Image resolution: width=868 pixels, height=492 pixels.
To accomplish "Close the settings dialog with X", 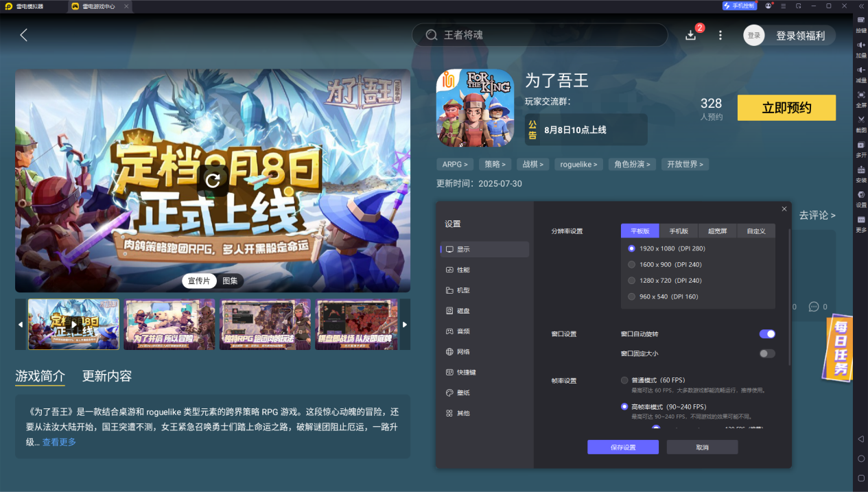I will pos(784,209).
